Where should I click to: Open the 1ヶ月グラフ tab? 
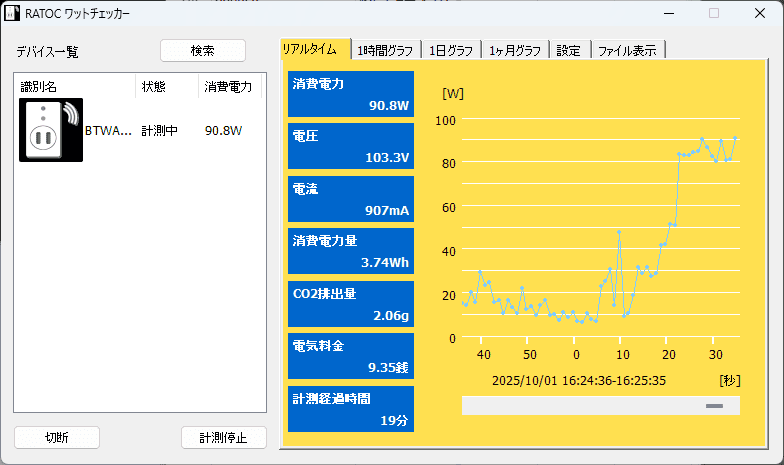515,50
